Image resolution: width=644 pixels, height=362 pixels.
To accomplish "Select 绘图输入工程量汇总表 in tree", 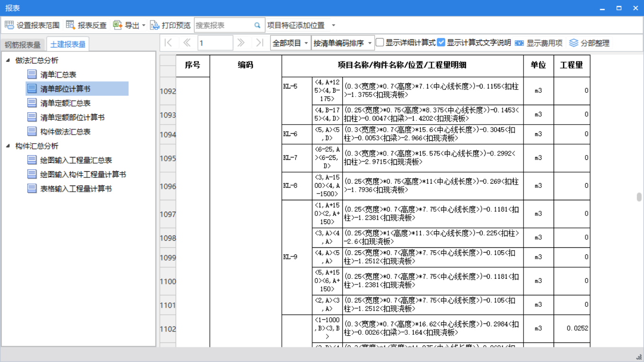I will click(x=76, y=160).
